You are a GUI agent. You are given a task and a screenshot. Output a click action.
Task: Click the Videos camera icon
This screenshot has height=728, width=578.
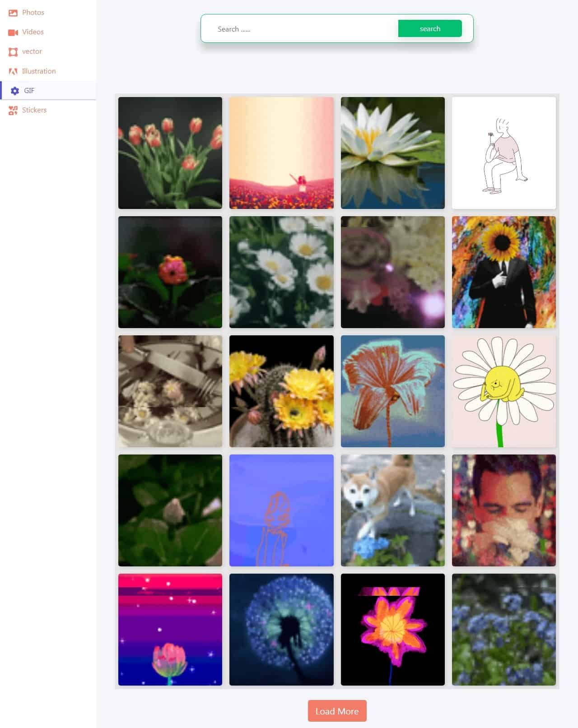(x=13, y=32)
